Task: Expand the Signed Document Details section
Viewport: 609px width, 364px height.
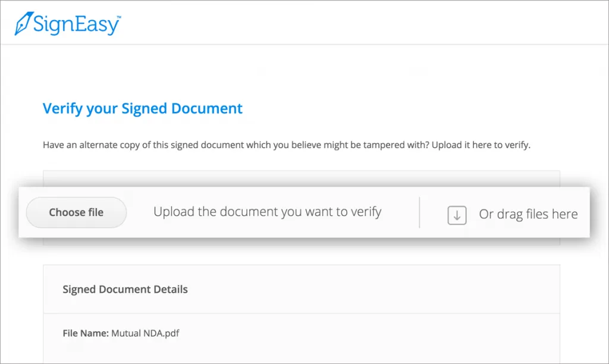Action: pyautogui.click(x=125, y=290)
